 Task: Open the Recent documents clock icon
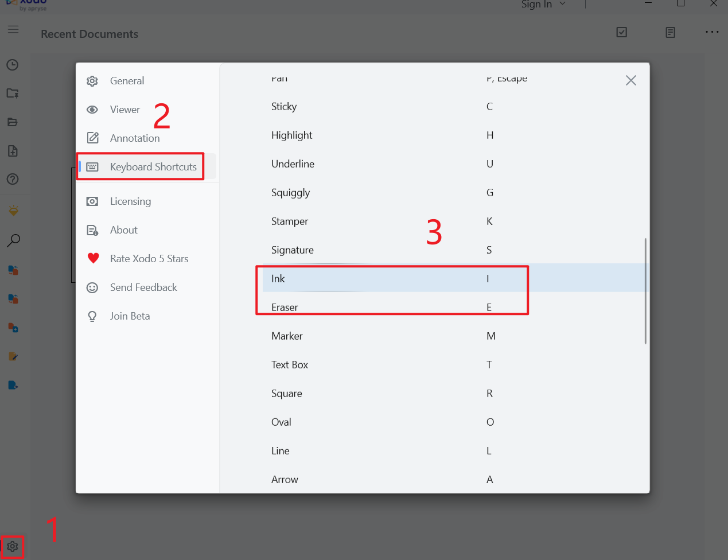coord(13,65)
